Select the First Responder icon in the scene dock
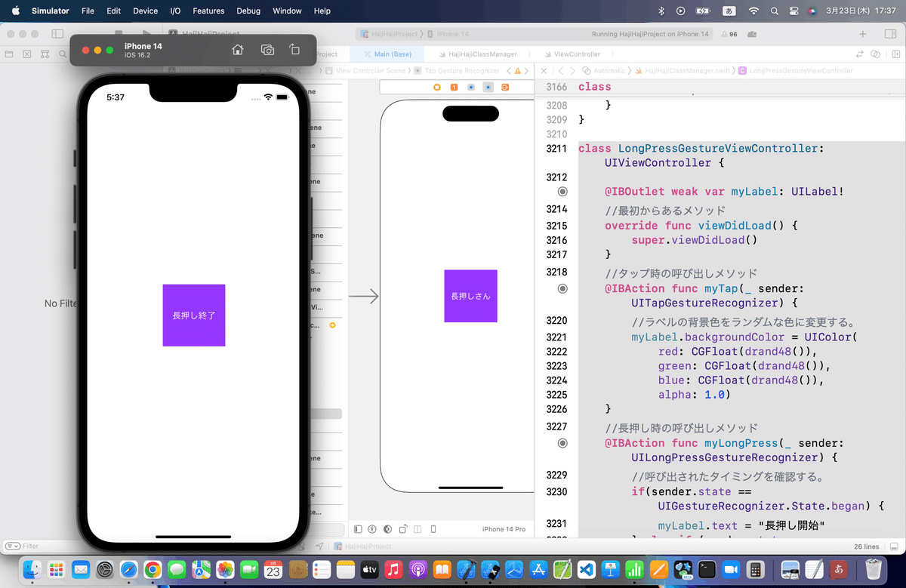 click(454, 87)
